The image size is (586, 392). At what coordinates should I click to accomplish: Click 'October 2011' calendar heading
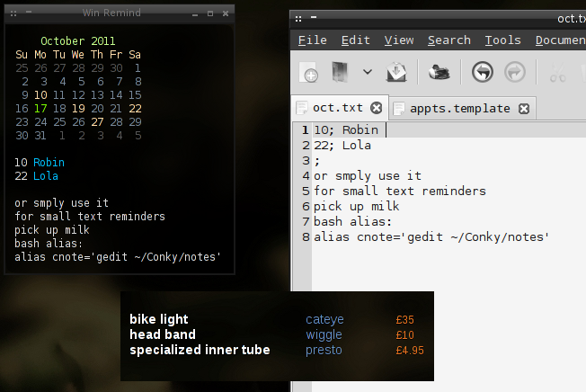tap(77, 41)
